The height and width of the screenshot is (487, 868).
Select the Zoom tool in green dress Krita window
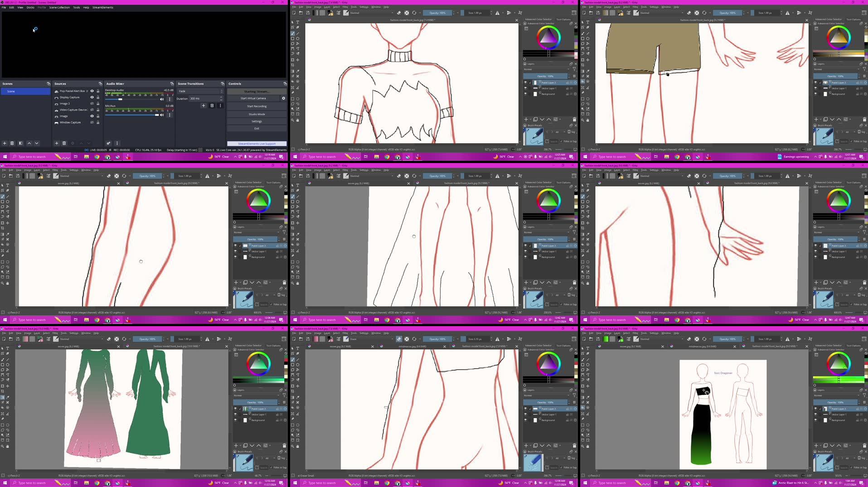[2, 446]
